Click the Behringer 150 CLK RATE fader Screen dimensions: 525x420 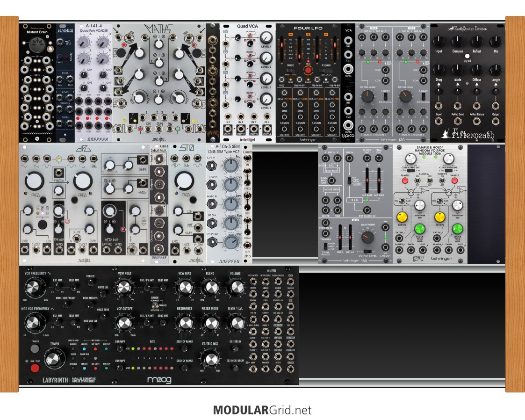(x=367, y=181)
